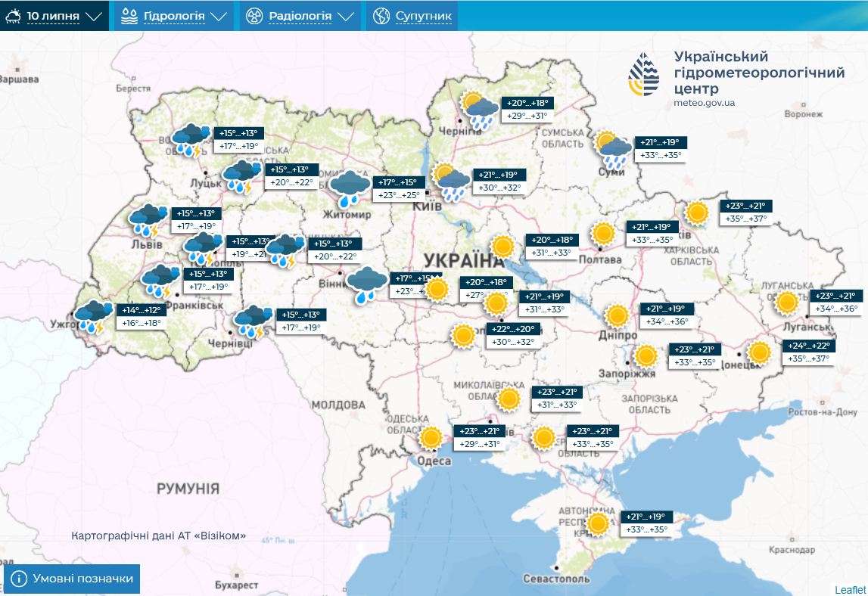Click the rain cloud icon at Zhytomyr
This screenshot has height=596, width=868.
click(x=350, y=189)
